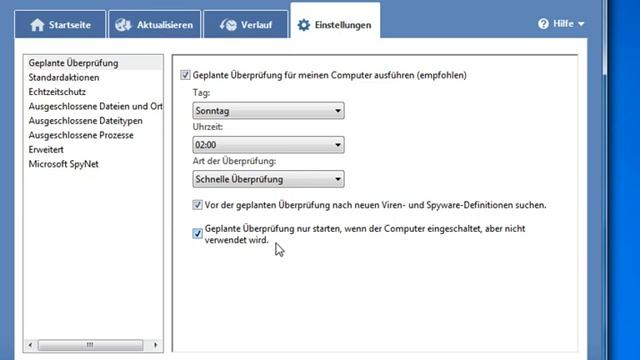640x360 pixels.
Task: Click the Art der Überprüfung: label
Action: pyautogui.click(x=234, y=161)
